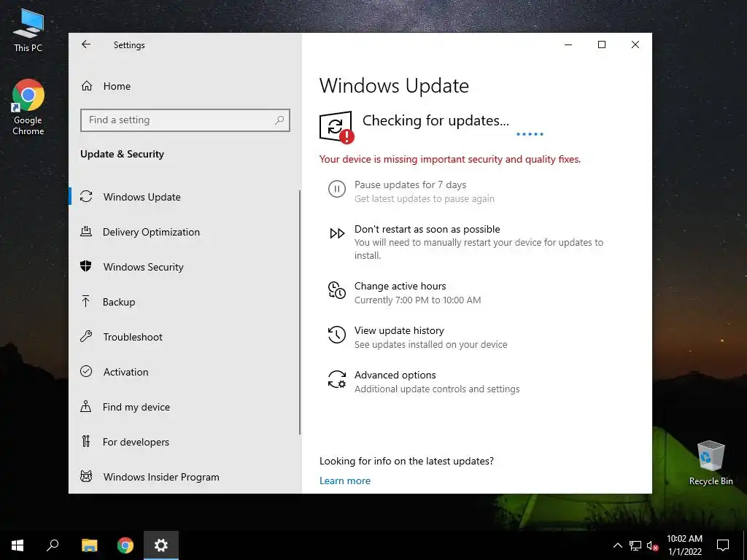
Task: Open For developers settings
Action: pyautogui.click(x=136, y=442)
